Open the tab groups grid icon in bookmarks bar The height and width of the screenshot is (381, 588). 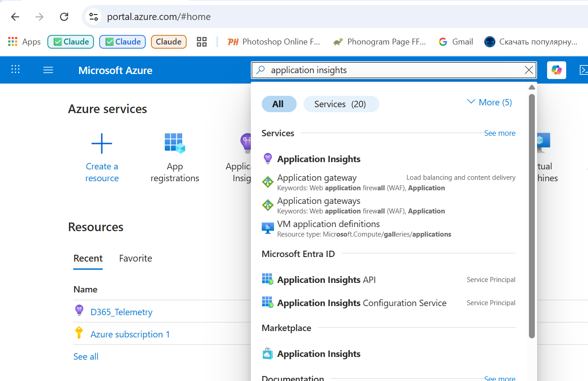(202, 42)
